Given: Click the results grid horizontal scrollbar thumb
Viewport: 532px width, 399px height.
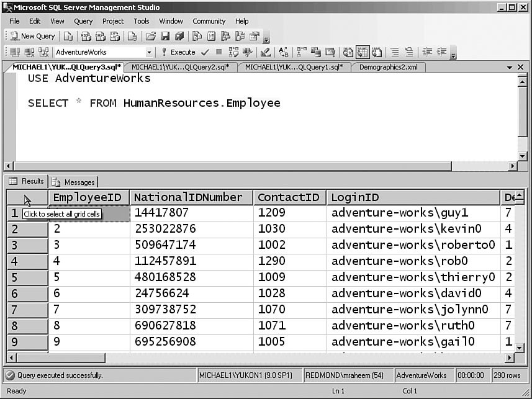Looking at the screenshot, I should [x=61, y=357].
